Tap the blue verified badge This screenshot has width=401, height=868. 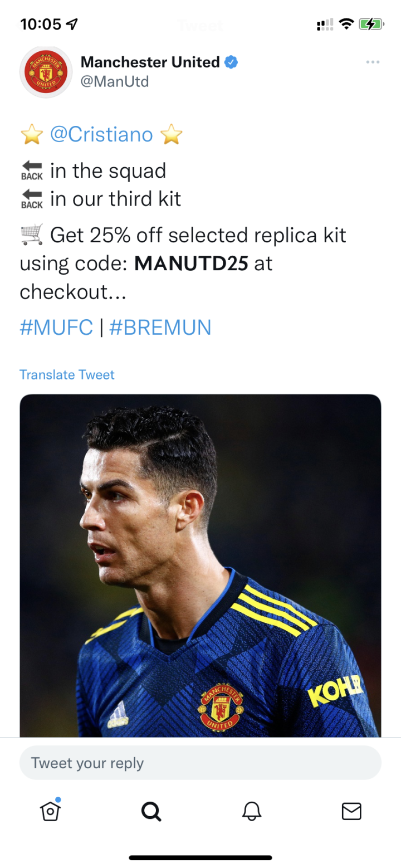pos(231,62)
